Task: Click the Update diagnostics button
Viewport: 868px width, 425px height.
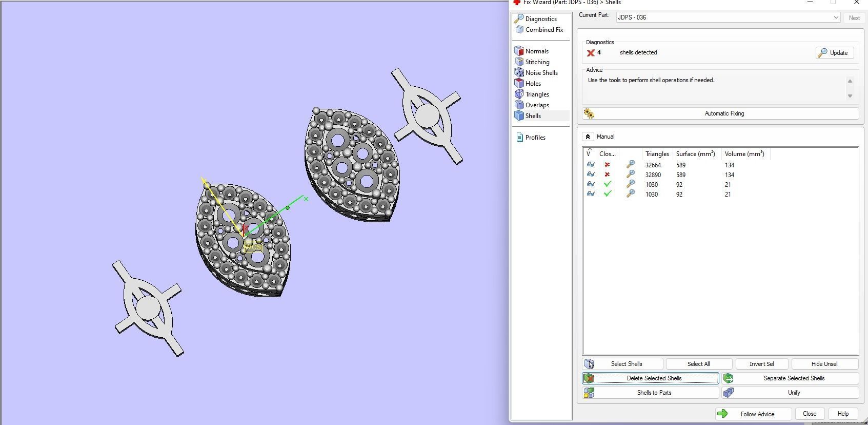Action: [x=834, y=53]
